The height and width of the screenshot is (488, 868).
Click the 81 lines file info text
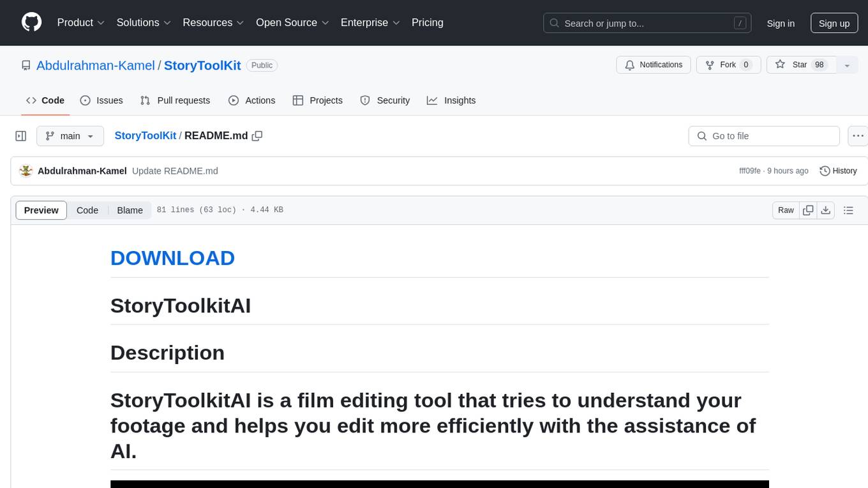coord(220,210)
